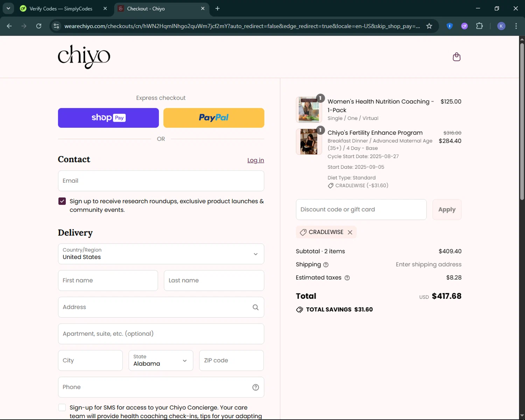Screen dimensions: 525x420
Task: Click the Chiyo logo
Action: [84, 57]
